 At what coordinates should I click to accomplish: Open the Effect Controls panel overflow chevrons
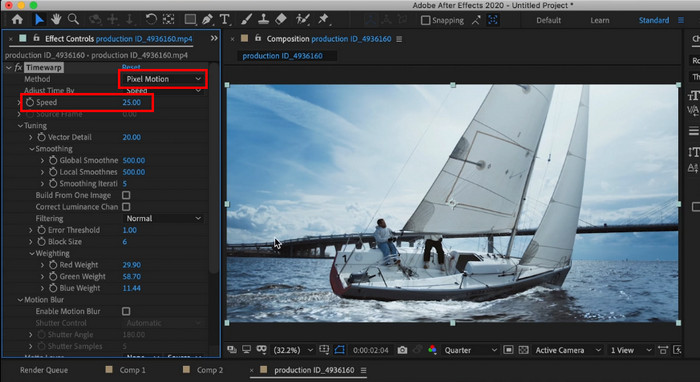pyautogui.click(x=214, y=38)
